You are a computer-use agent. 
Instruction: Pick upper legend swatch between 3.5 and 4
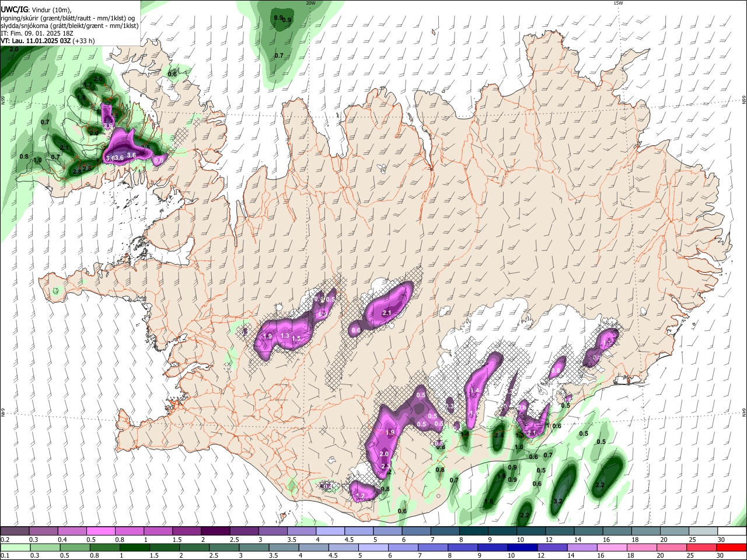(301, 531)
